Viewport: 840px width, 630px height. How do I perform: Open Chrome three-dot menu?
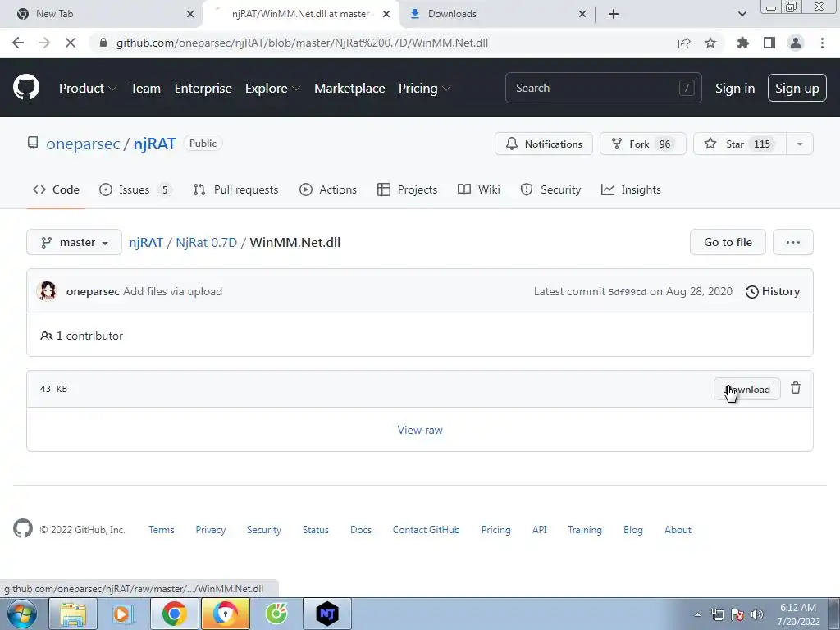coord(822,43)
